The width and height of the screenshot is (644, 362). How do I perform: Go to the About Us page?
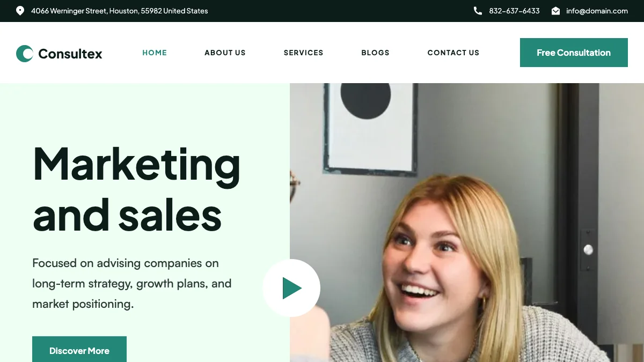(x=225, y=53)
